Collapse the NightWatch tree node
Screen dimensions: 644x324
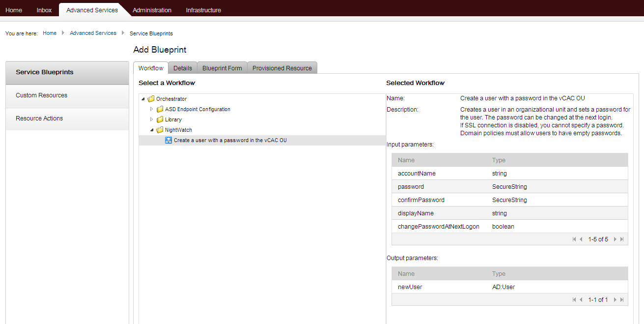[x=152, y=129]
